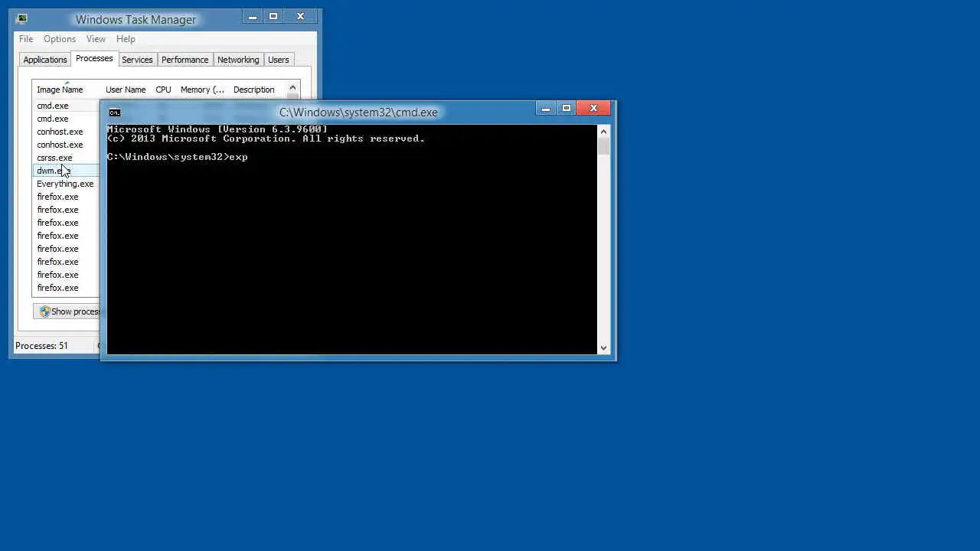Click the console scrollbar down arrow
980x551 pixels.
coord(603,347)
